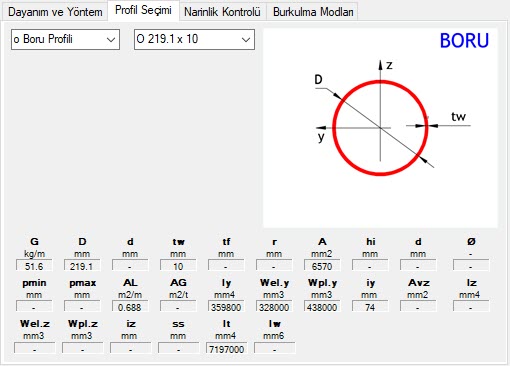Select the empty ss field

point(179,349)
